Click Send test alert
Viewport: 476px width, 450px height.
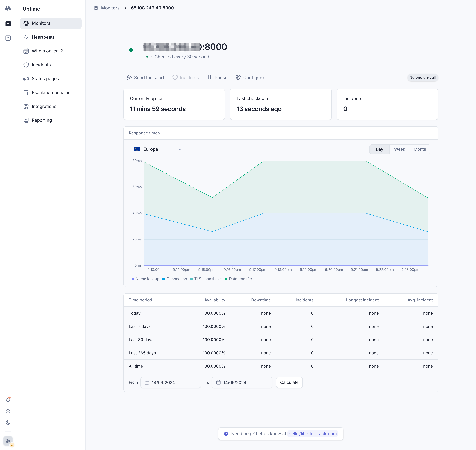[x=145, y=78]
